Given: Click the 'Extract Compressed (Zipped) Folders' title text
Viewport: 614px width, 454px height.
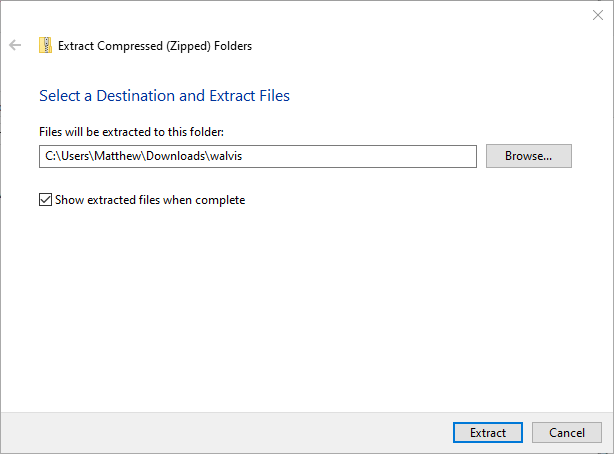Looking at the screenshot, I should click(155, 45).
